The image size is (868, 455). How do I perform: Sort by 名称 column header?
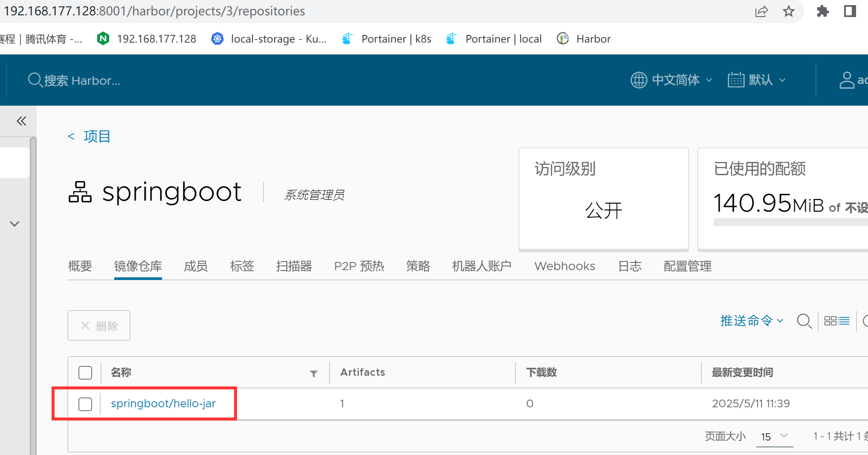pos(121,372)
